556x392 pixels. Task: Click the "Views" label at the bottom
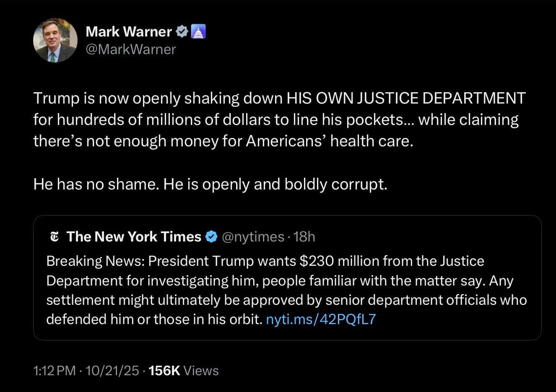tap(201, 371)
